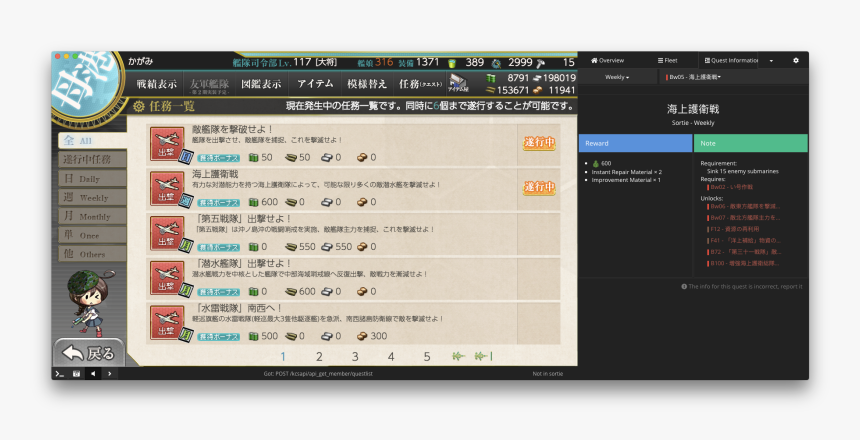Click the blue Reward header
860x440 pixels.
pyautogui.click(x=635, y=143)
